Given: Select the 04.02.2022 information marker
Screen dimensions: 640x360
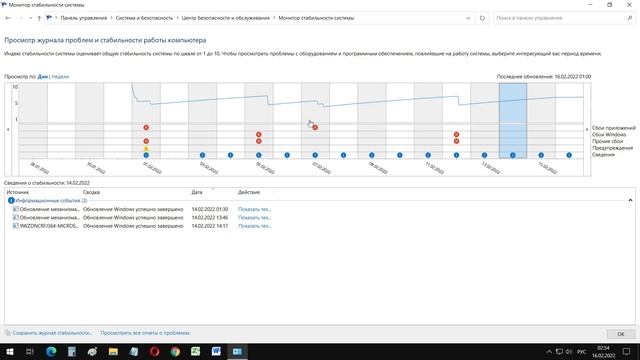Looking at the screenshot, I should (231, 155).
